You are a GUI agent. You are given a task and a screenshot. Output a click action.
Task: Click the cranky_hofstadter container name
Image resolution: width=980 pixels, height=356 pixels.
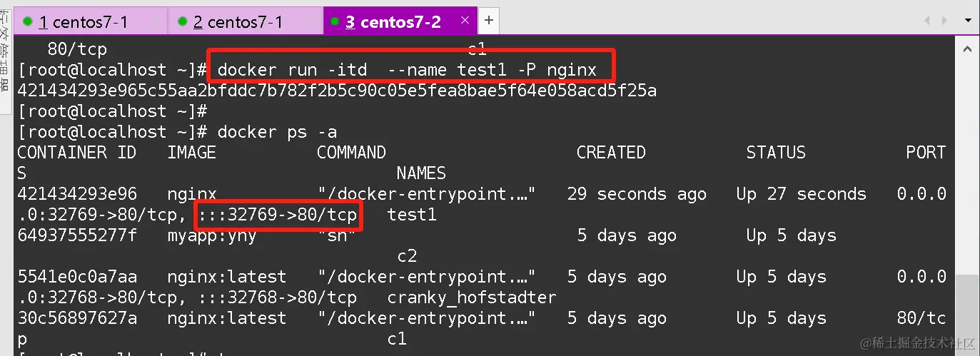(471, 297)
